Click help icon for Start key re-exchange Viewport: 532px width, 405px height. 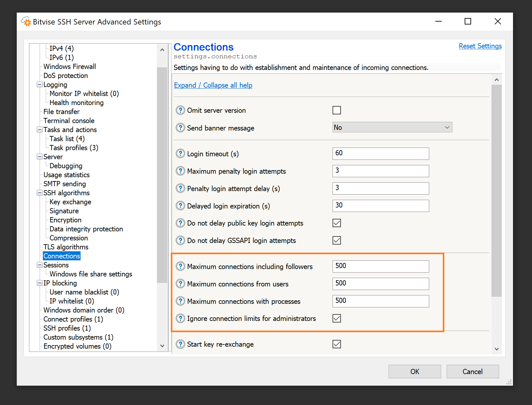point(180,344)
